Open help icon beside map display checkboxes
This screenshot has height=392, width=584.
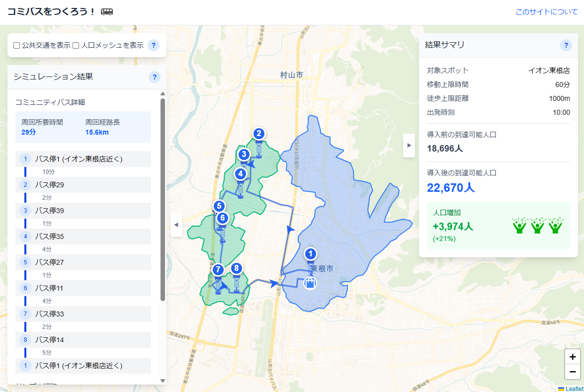154,46
